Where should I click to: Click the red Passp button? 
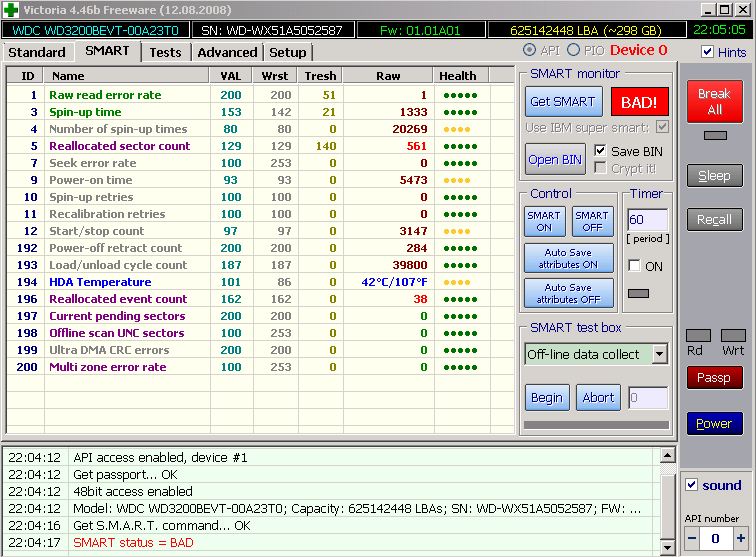click(x=715, y=378)
